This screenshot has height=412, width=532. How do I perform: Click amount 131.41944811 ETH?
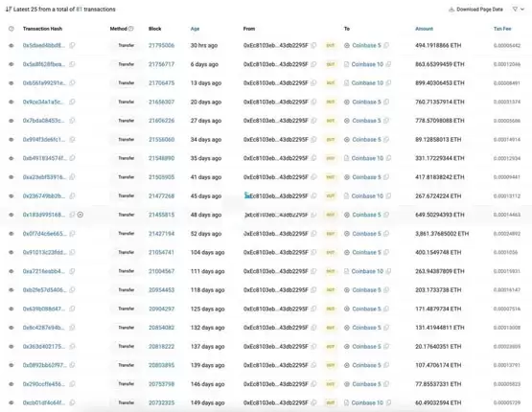(439, 328)
